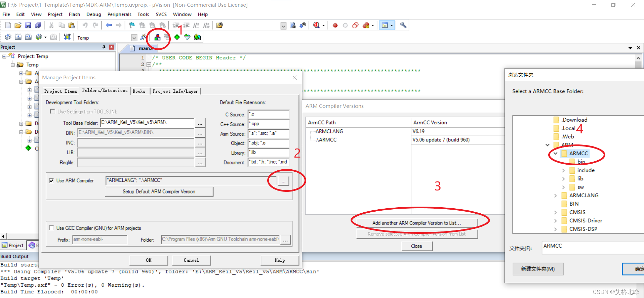Open the Pack Installer icon
Screen dimensions: 644x298
click(x=197, y=37)
